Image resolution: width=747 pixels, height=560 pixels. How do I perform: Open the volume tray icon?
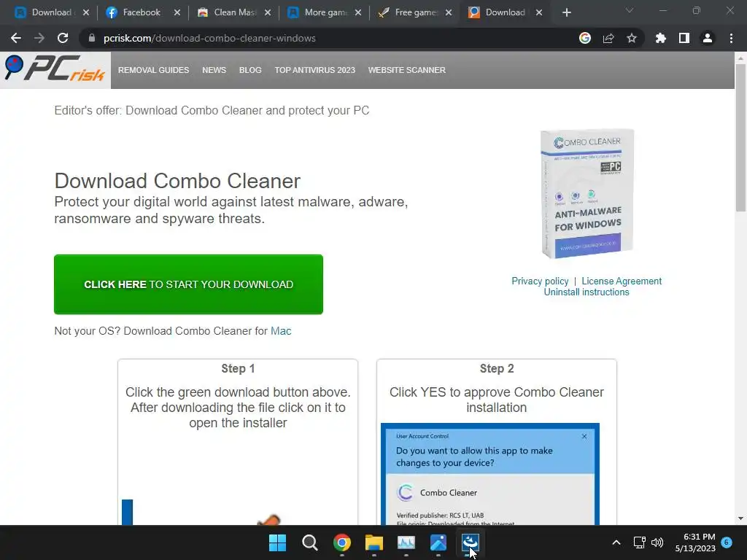(x=657, y=542)
